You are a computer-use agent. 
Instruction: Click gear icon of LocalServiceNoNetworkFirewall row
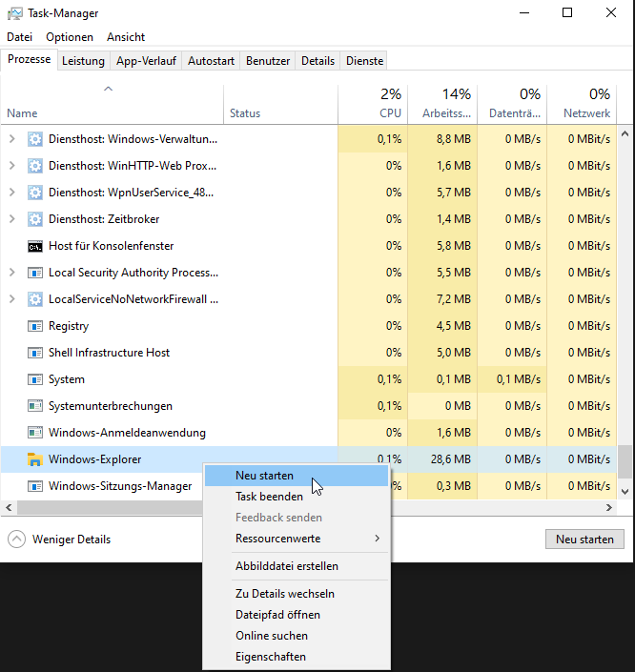click(35, 299)
